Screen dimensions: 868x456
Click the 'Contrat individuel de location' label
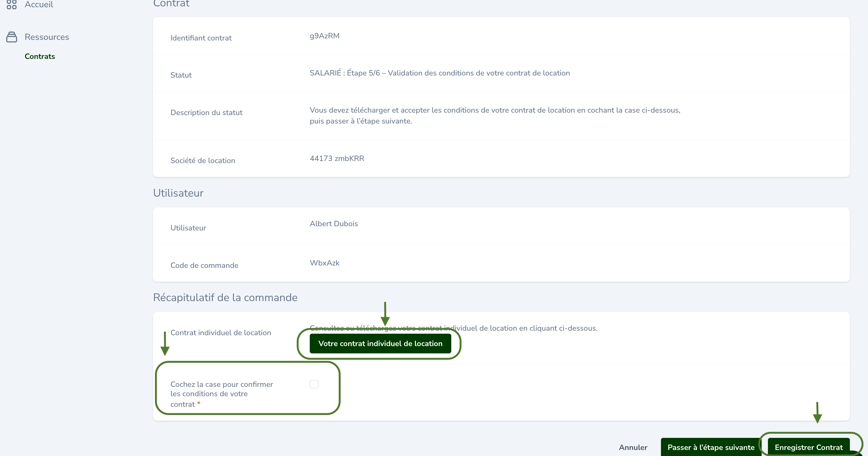point(220,333)
